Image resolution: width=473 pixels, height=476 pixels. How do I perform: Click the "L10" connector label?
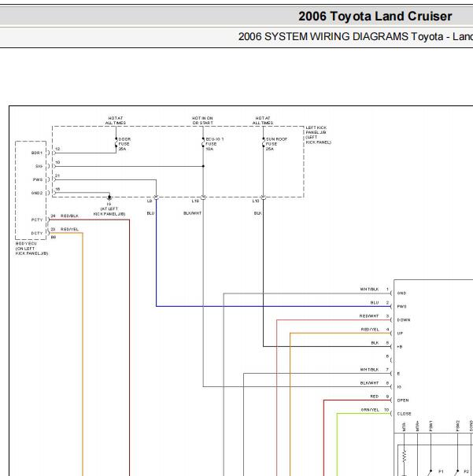[x=256, y=201]
